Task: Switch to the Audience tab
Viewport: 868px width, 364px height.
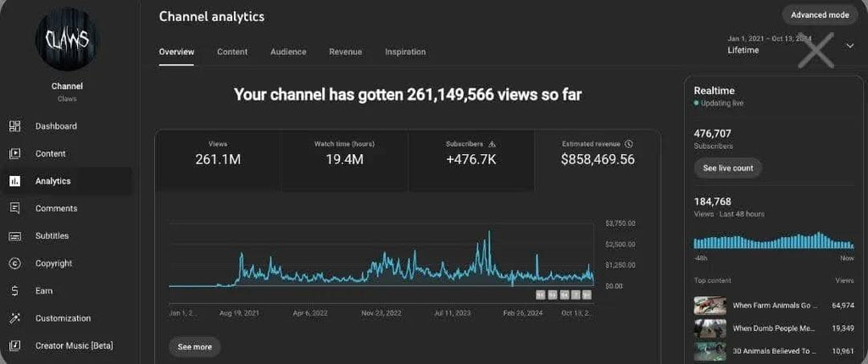Action: (x=288, y=52)
